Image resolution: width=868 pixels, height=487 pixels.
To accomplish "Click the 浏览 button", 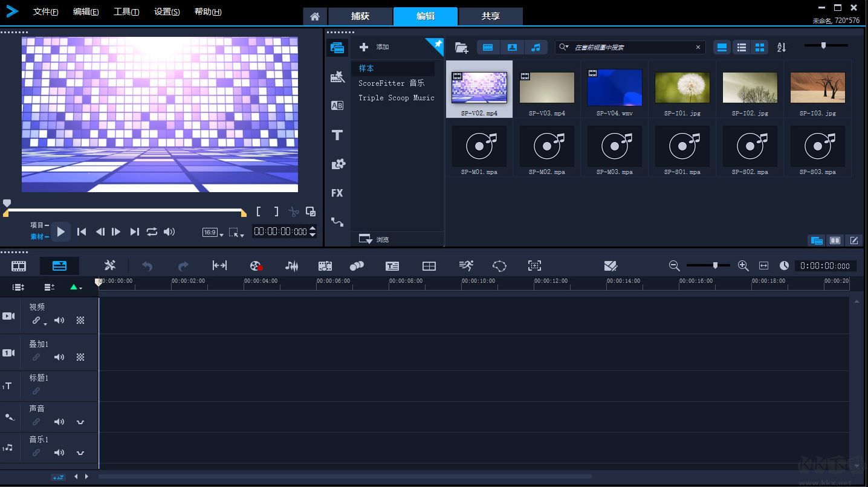I will click(375, 240).
